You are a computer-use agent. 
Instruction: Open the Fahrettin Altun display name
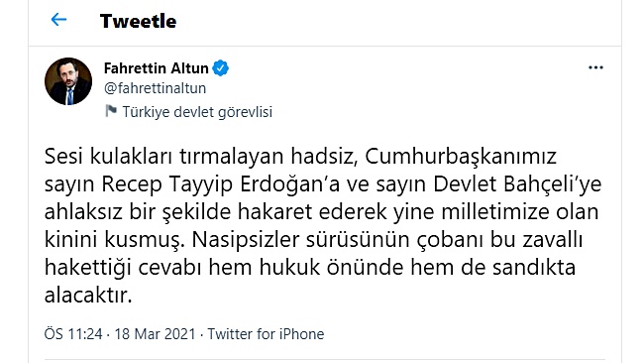(x=157, y=68)
